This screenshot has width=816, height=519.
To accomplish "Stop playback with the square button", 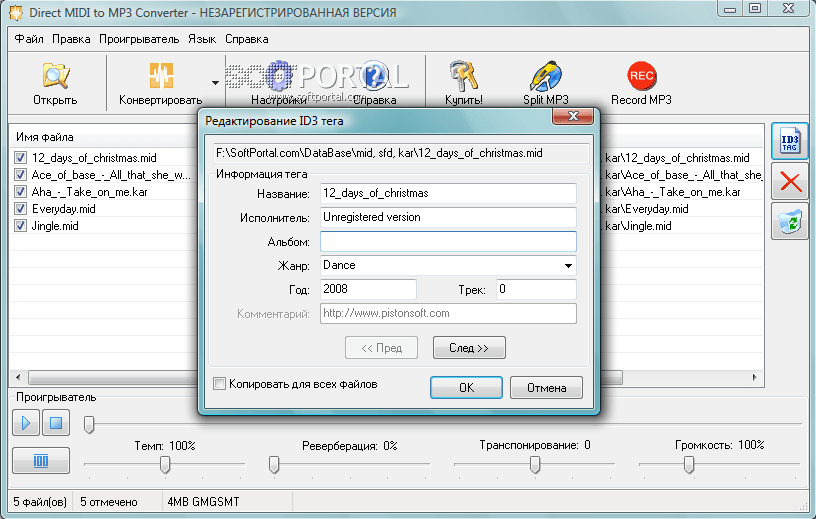I will click(x=56, y=423).
